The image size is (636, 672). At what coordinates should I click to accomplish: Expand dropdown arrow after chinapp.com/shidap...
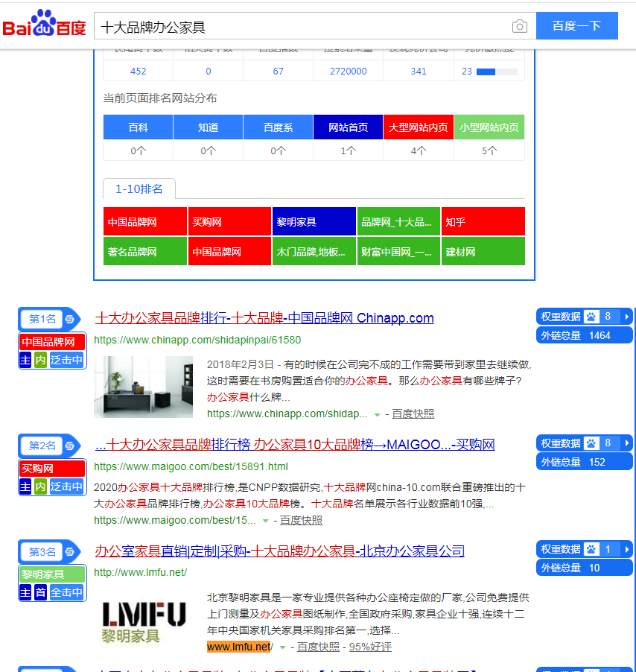377,414
